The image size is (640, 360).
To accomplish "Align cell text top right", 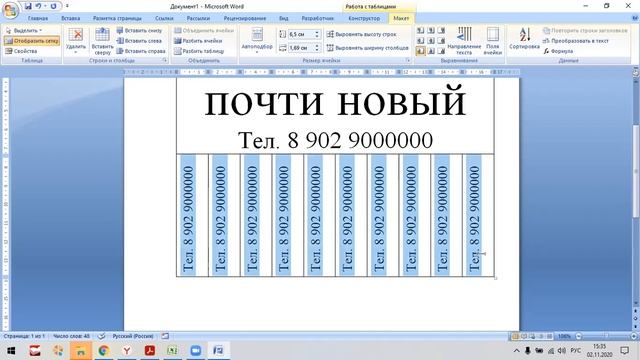I will click(441, 31).
